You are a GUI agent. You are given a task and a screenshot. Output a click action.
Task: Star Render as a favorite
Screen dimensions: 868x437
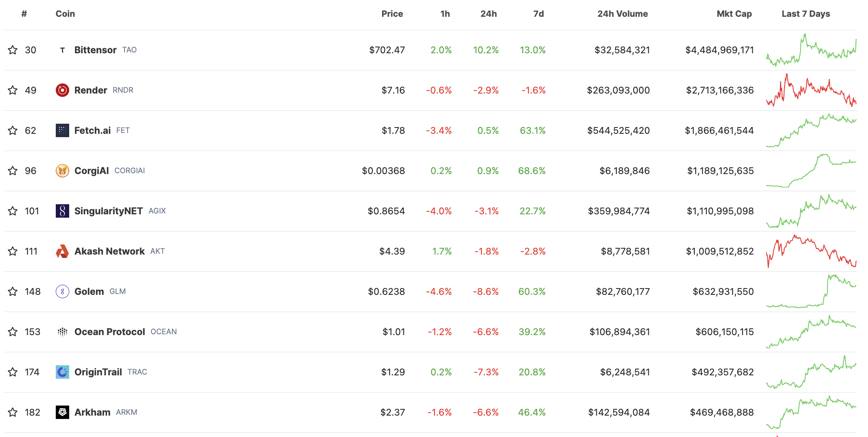13,90
